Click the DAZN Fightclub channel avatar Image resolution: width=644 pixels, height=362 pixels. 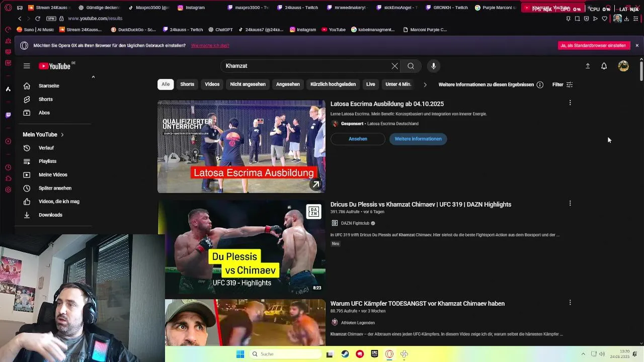pyautogui.click(x=335, y=223)
